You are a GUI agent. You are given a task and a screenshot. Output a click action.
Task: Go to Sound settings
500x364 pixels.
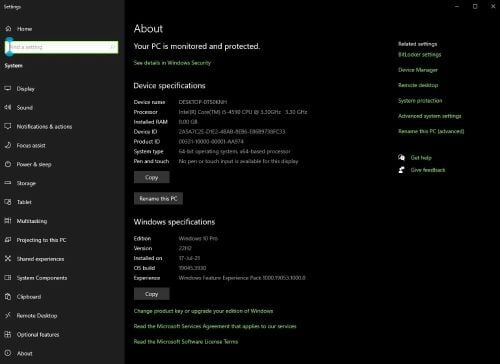25,108
